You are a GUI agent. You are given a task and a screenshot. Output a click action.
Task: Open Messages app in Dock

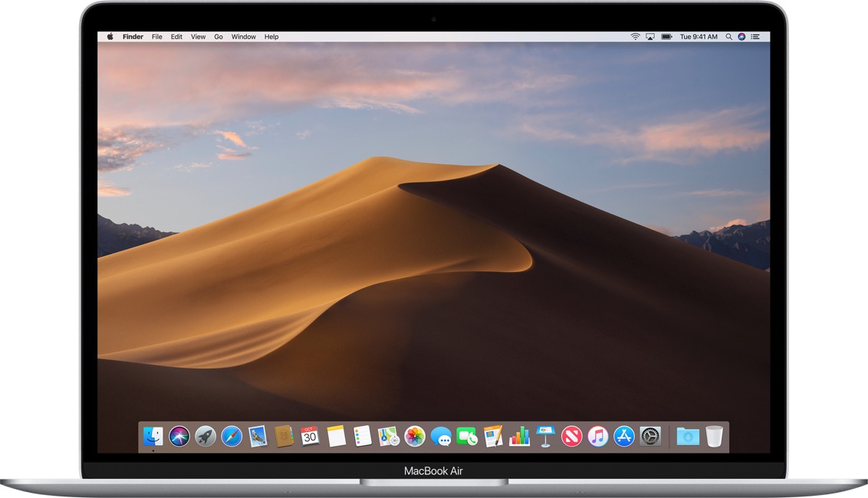tap(441, 437)
